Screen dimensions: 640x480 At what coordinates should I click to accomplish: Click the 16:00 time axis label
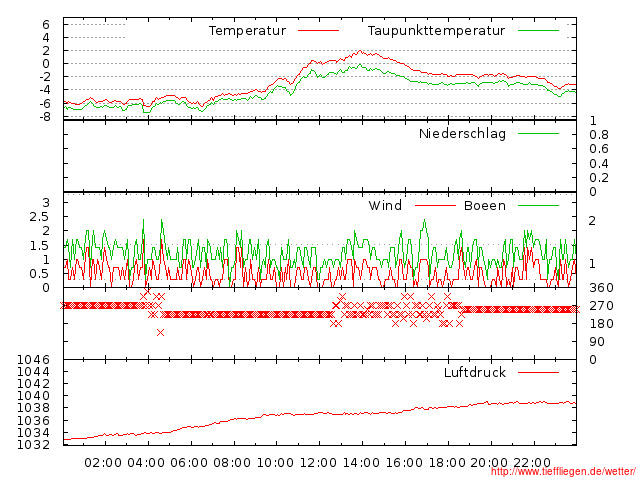[x=404, y=463]
